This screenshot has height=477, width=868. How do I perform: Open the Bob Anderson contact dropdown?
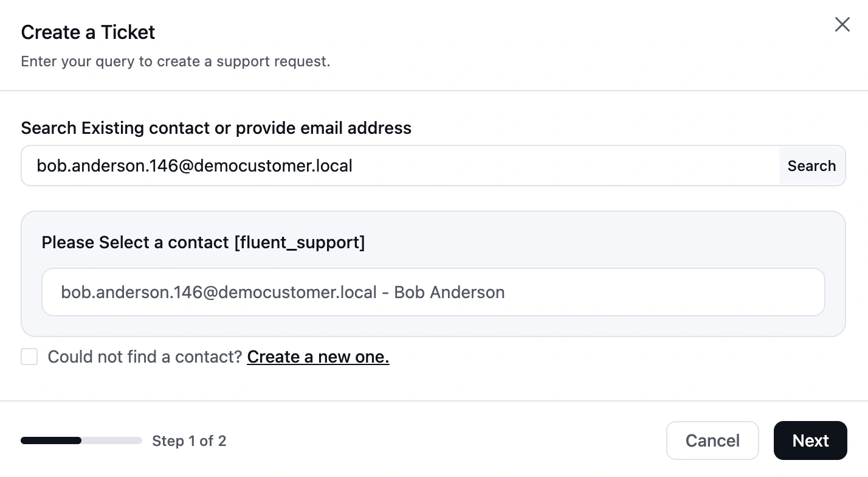(433, 292)
